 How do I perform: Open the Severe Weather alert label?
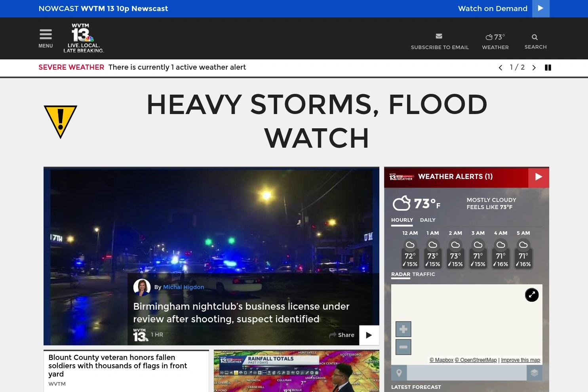click(71, 67)
